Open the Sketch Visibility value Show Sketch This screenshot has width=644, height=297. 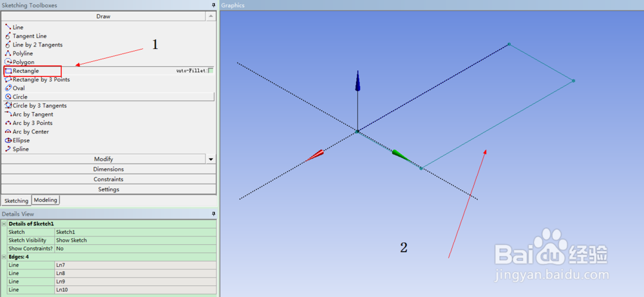(135, 240)
